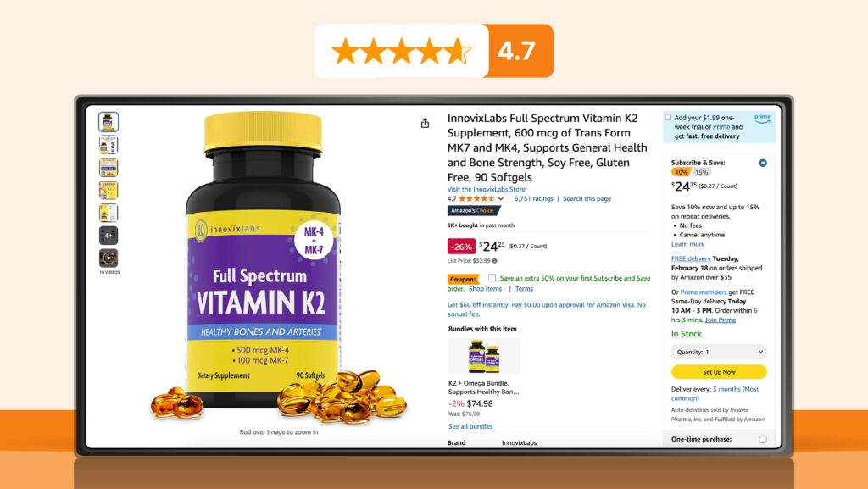Open the 4+ more images thumbnail
Viewport: 868px width, 489px height.
tap(108, 235)
